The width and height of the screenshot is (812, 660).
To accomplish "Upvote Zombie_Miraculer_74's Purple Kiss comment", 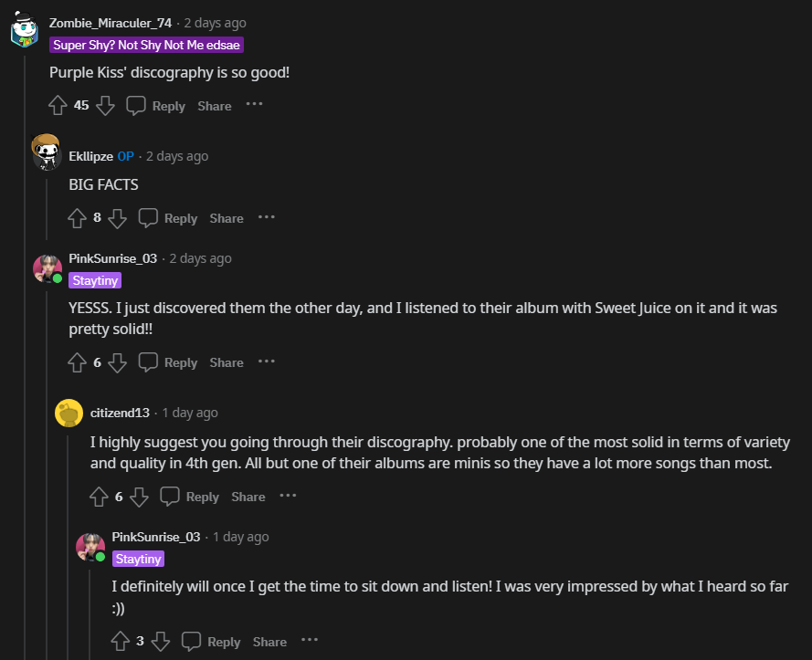I will coord(58,106).
